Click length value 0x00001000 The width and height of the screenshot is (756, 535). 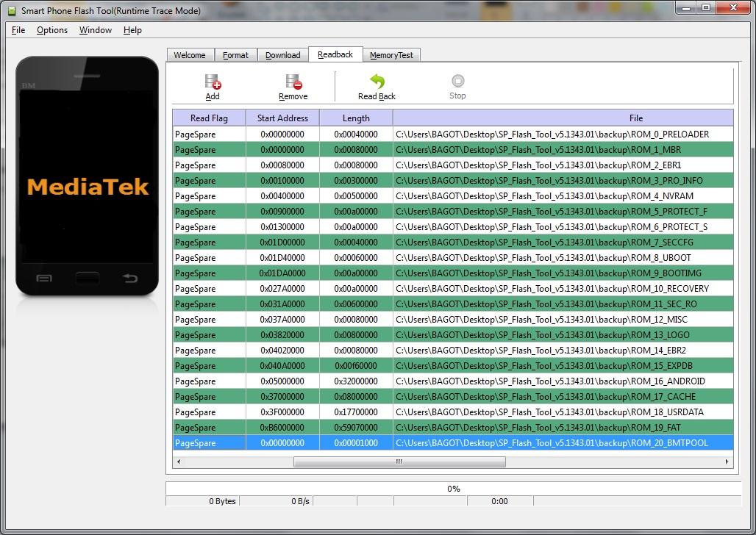356,442
